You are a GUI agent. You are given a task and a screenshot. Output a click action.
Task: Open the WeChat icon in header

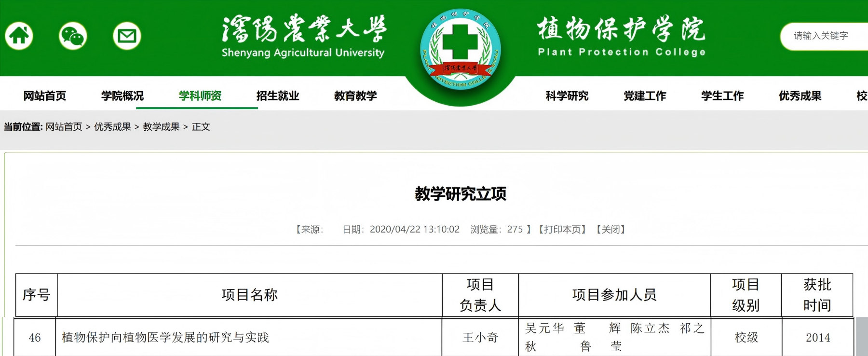pyautogui.click(x=73, y=36)
